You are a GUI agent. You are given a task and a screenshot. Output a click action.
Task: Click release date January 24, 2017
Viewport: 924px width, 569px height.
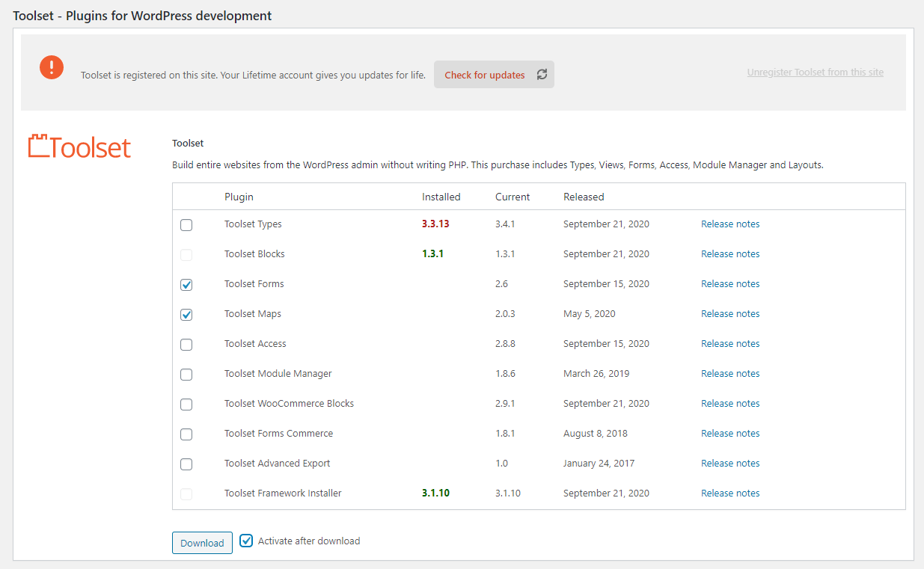point(599,464)
